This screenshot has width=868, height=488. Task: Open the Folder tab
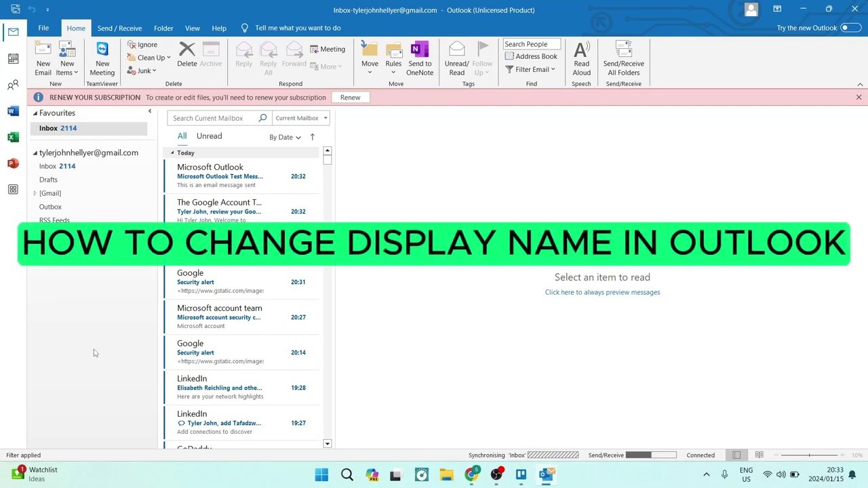tap(163, 28)
